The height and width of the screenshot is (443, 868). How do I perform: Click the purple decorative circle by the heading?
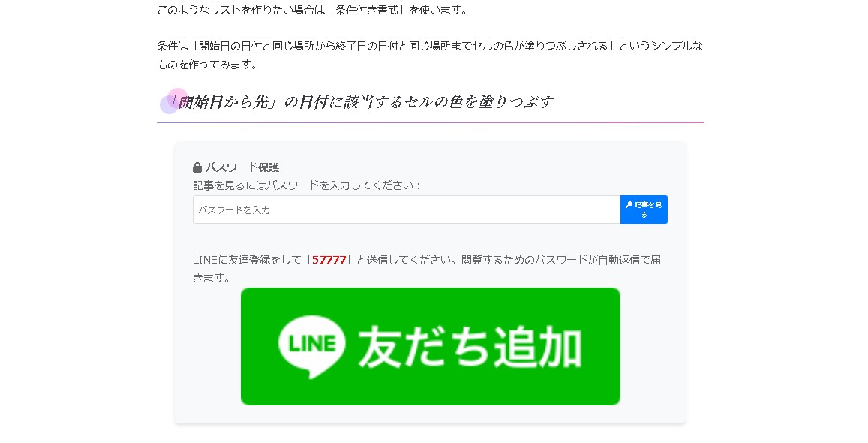tap(170, 104)
